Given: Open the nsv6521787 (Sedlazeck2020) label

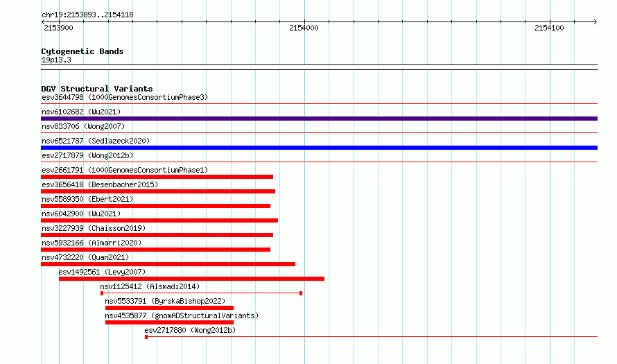Looking at the screenshot, I should 96,141.
